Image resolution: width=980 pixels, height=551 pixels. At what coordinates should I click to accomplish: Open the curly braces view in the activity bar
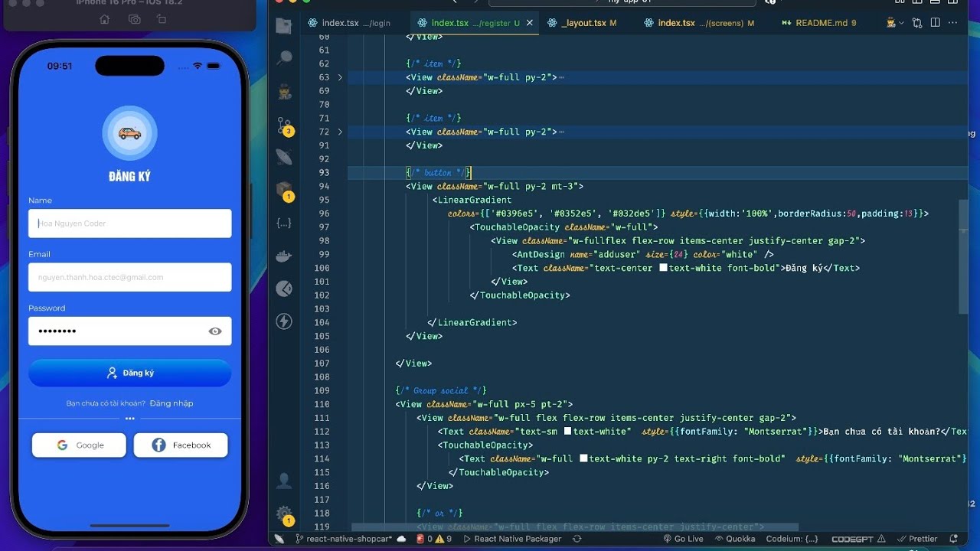pyautogui.click(x=284, y=223)
